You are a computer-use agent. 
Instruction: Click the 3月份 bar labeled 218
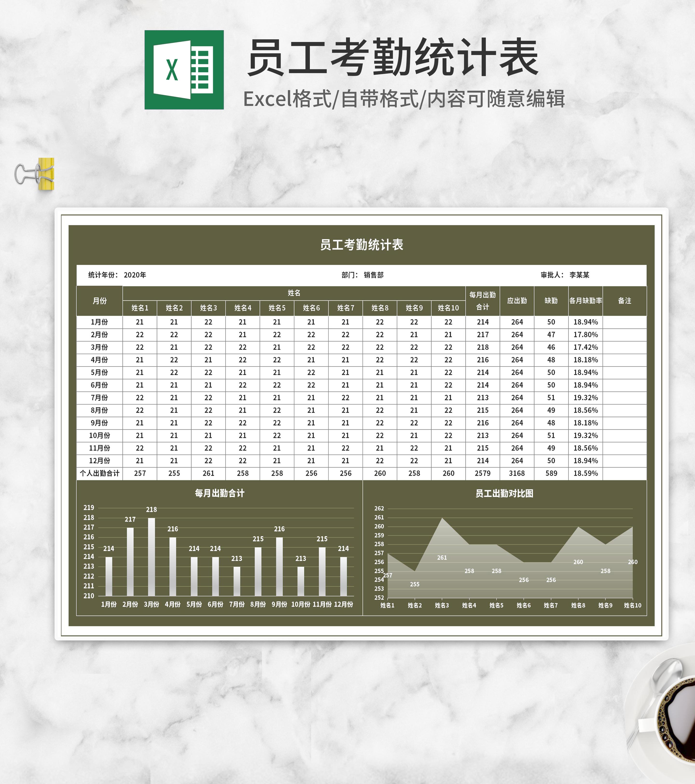[x=151, y=556]
